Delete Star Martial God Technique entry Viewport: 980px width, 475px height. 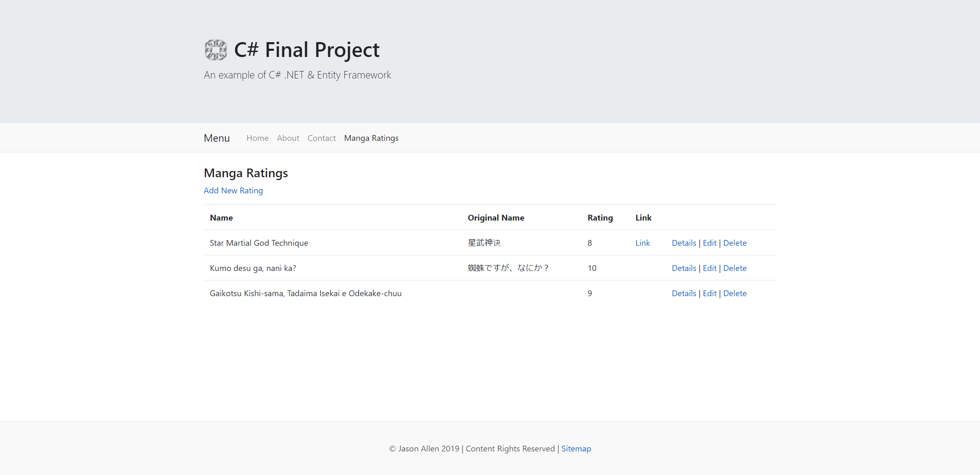click(734, 243)
